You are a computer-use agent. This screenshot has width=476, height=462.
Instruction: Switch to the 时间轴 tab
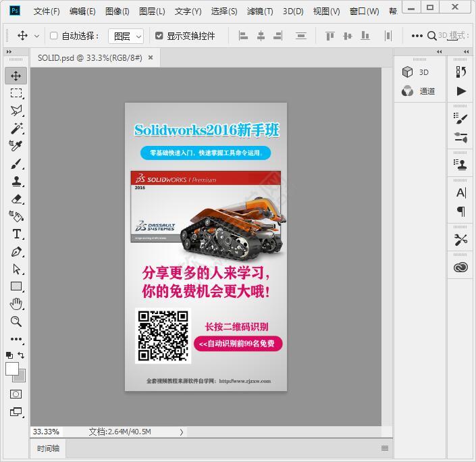click(48, 448)
